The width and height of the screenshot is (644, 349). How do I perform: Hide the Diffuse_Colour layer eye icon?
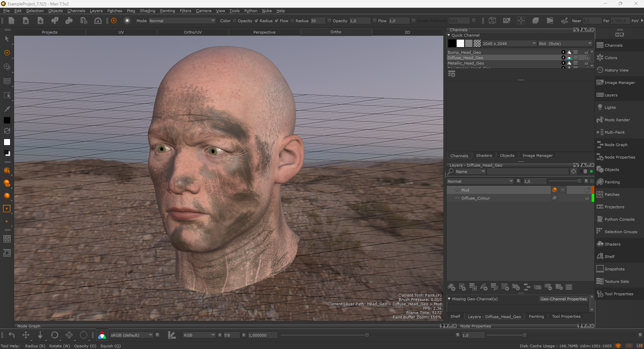click(457, 198)
